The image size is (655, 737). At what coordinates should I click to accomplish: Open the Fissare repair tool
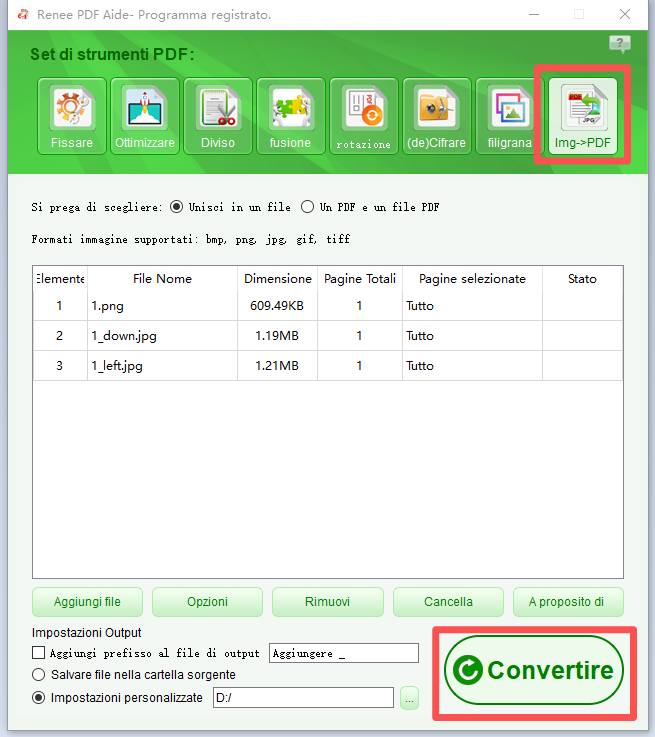72,115
